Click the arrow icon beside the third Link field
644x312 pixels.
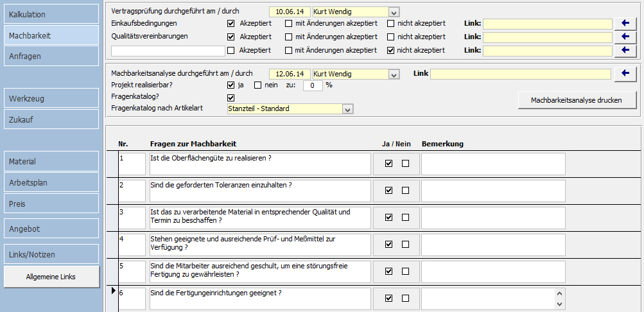pyautogui.click(x=624, y=50)
